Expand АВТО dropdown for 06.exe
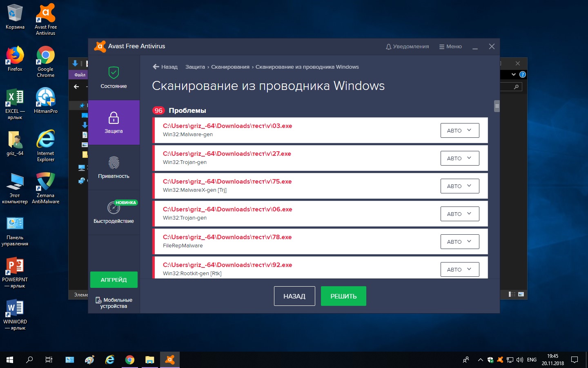The height and width of the screenshot is (368, 588). [x=460, y=214]
